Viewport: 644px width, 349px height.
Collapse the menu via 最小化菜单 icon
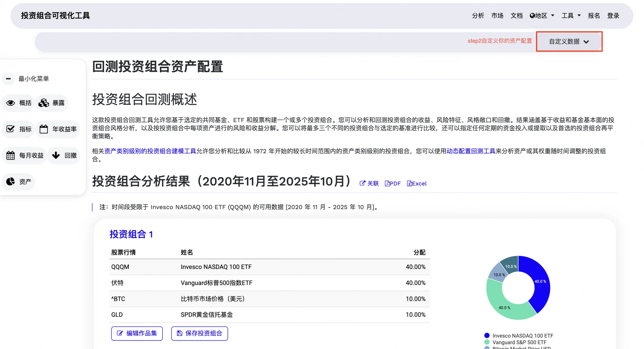pos(8,79)
